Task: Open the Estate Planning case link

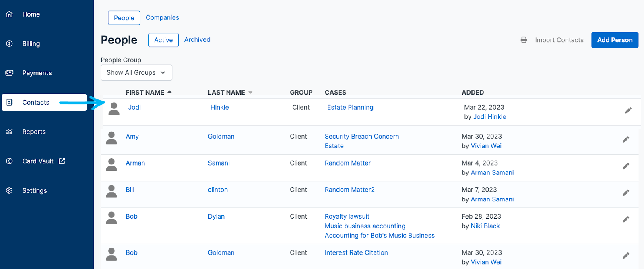Action: (350, 107)
